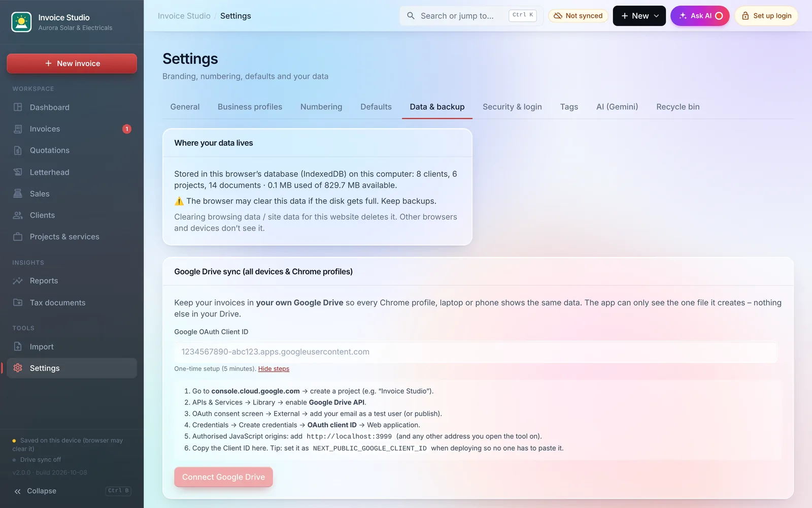Open the Sales section

[72, 194]
